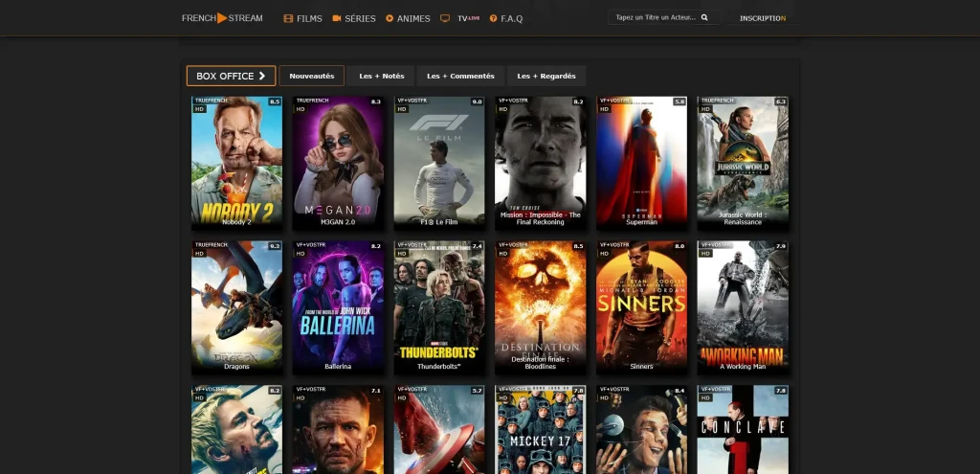Open the Sinners poster image

click(642, 307)
